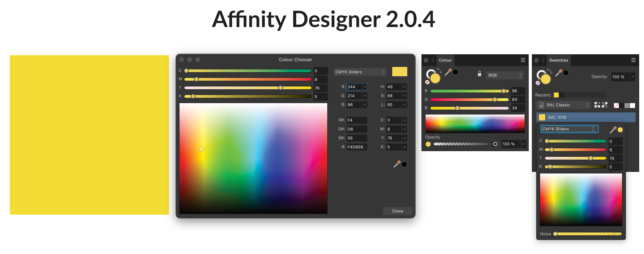
Task: Choose the white quick swatch in Swatches panel
Action: (632, 106)
